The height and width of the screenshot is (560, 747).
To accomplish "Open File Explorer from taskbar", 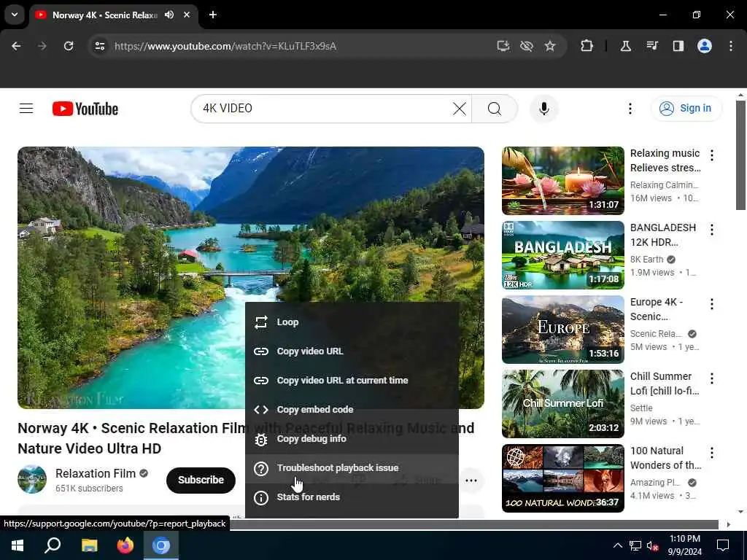I will tap(89, 545).
